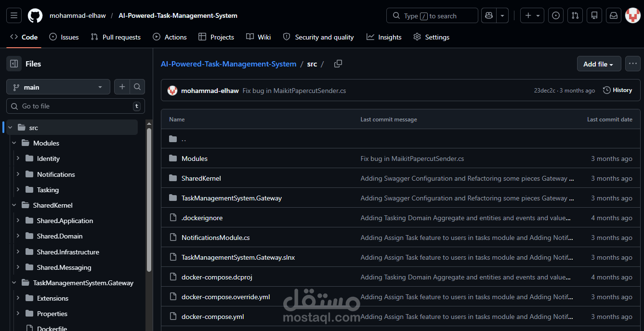Open the create new plus menu
644x331 pixels.
(533, 15)
